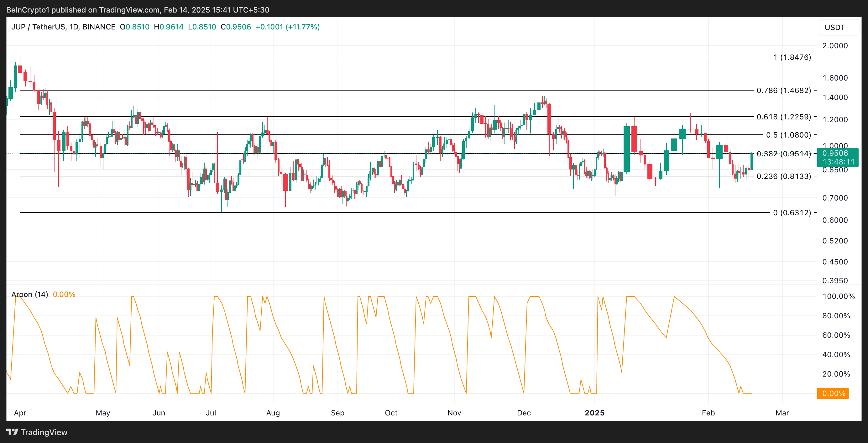Click the orange 0.00% Aroon value tag

(x=833, y=393)
